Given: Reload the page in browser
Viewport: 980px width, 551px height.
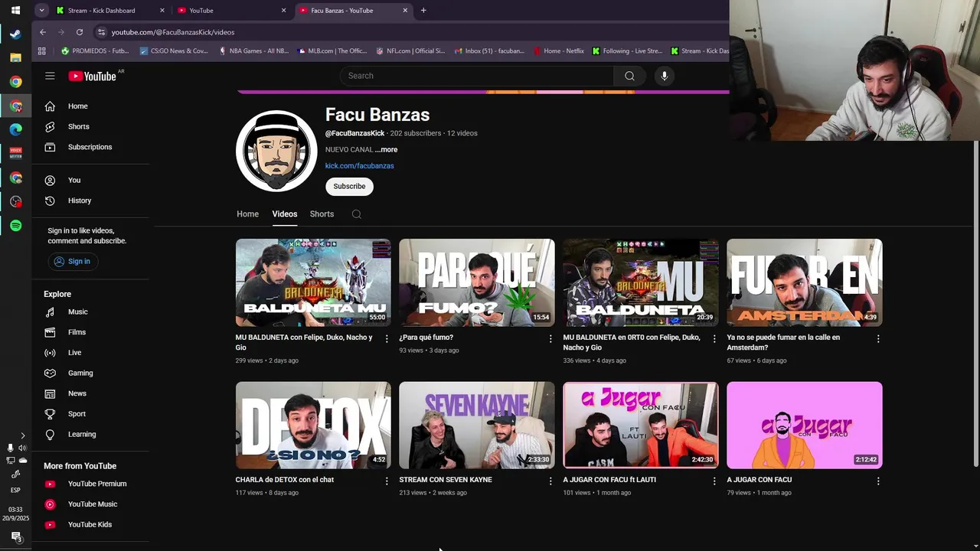Looking at the screenshot, I should pyautogui.click(x=80, y=32).
